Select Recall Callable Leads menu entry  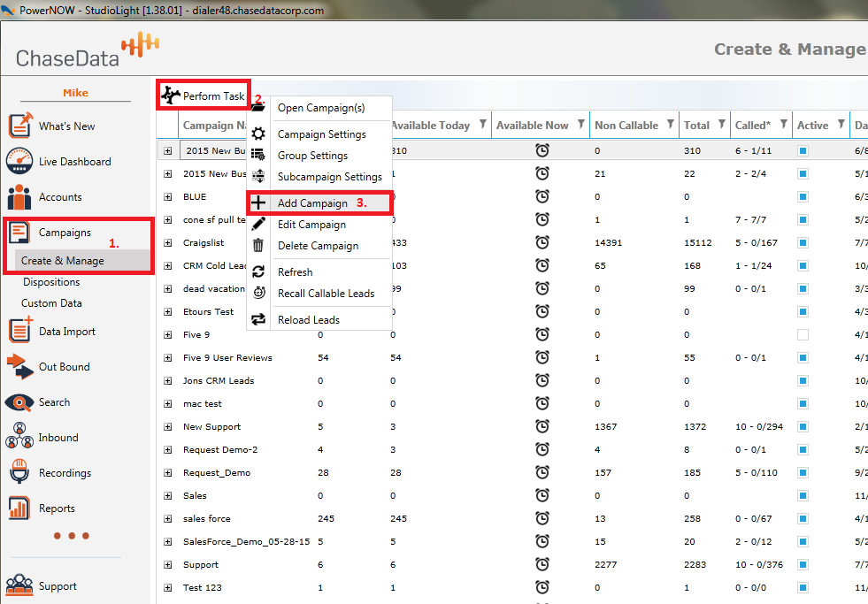pos(326,294)
